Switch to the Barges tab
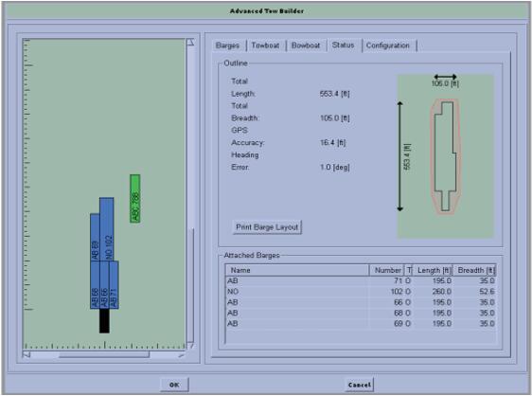 227,45
